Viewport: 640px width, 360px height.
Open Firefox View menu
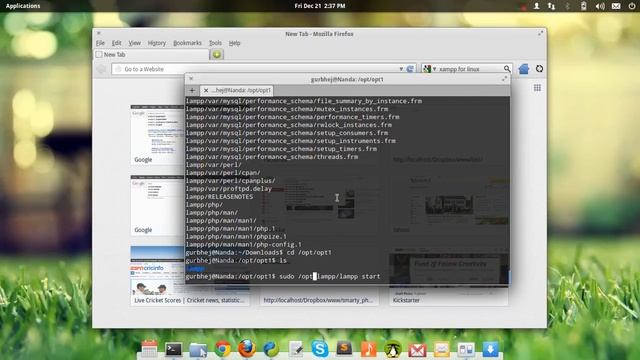click(134, 43)
